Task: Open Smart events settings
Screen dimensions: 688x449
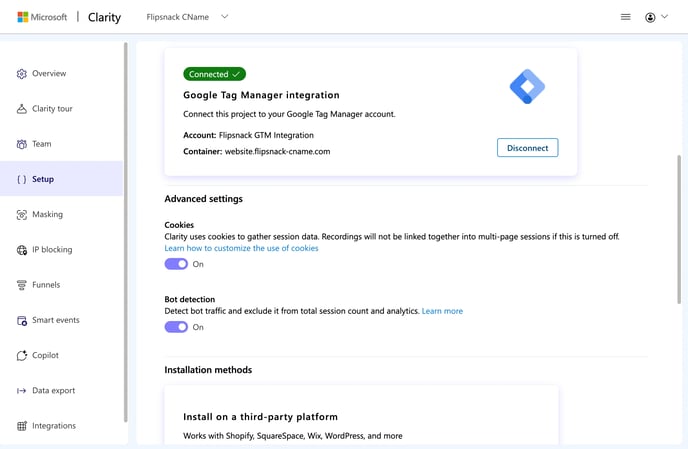Action: (61, 320)
